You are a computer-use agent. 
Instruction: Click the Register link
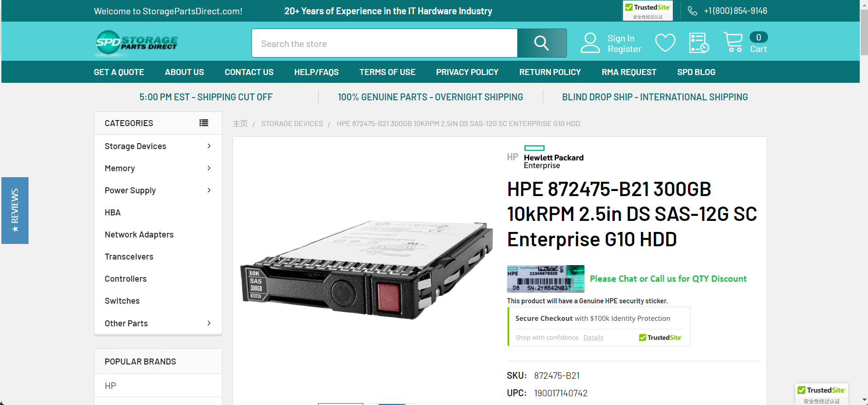coord(624,49)
